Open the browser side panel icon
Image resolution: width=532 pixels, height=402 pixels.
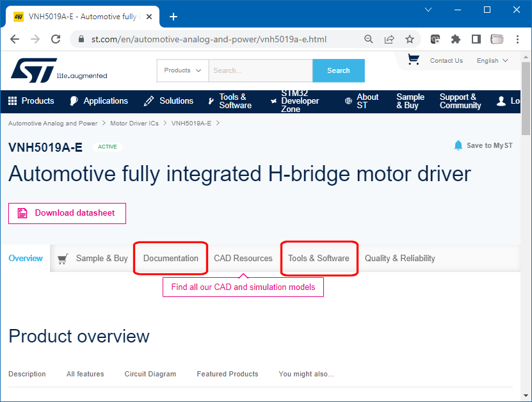click(x=476, y=39)
